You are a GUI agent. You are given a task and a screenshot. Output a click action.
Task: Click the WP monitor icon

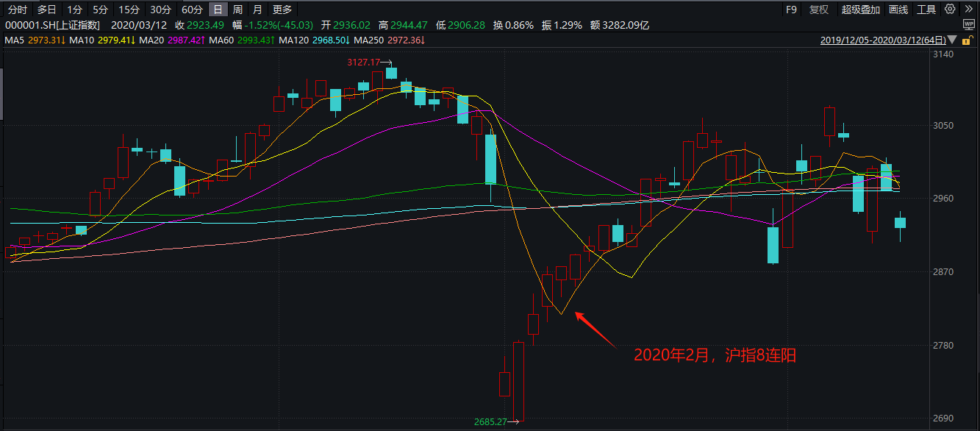[968, 24]
